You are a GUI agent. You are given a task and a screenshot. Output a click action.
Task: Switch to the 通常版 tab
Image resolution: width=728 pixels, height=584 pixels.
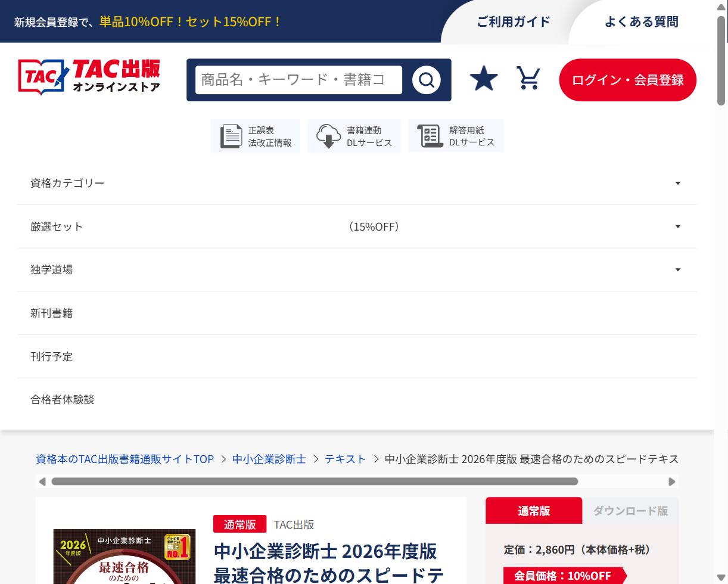[x=534, y=511]
